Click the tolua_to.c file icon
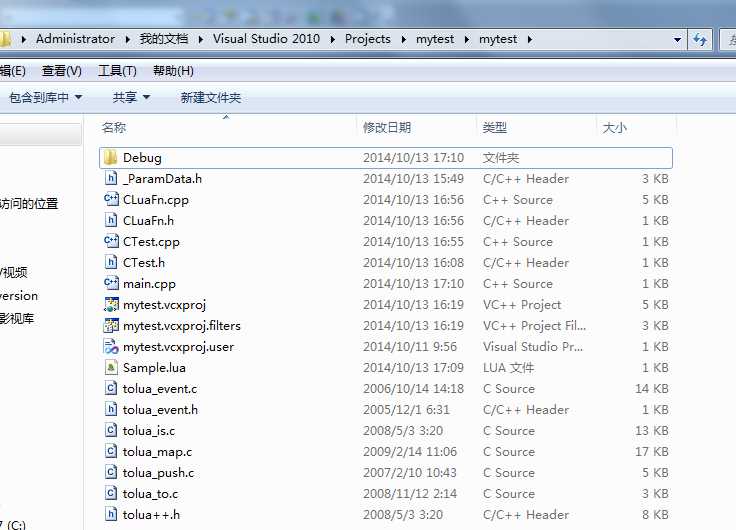736x530 pixels. click(x=111, y=493)
